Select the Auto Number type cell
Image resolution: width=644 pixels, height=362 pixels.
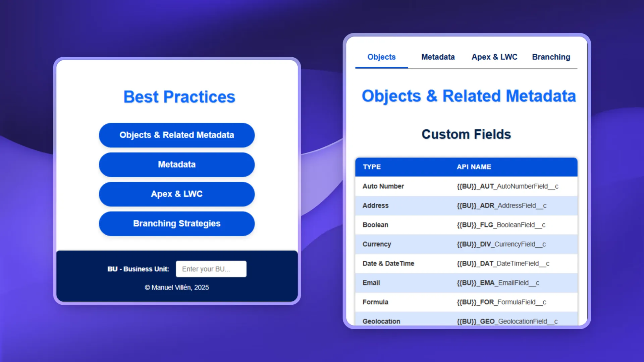coord(383,186)
